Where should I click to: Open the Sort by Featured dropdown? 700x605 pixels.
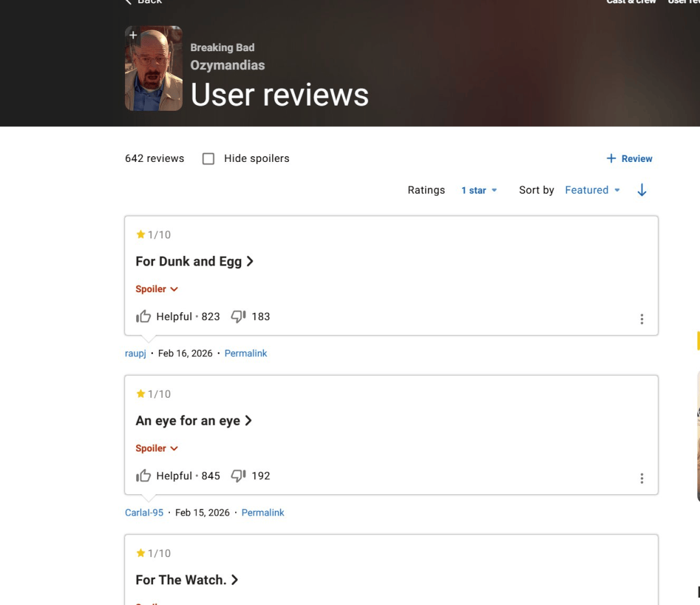(592, 190)
